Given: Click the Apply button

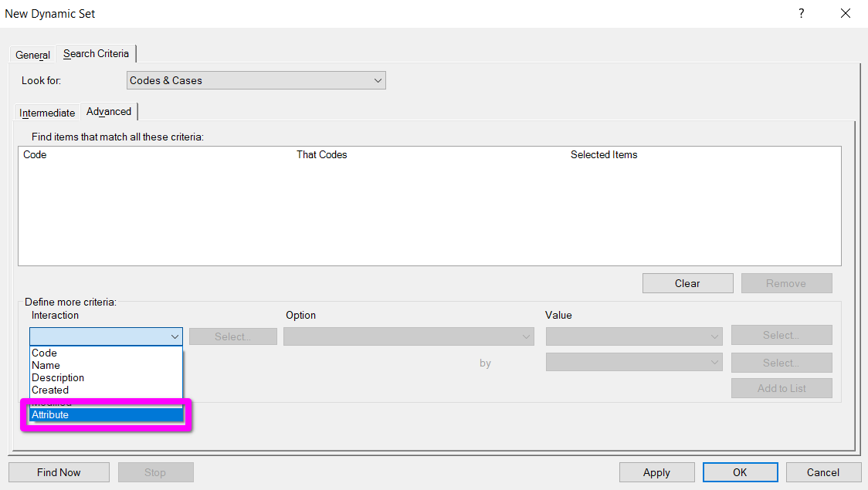Looking at the screenshot, I should [656, 472].
